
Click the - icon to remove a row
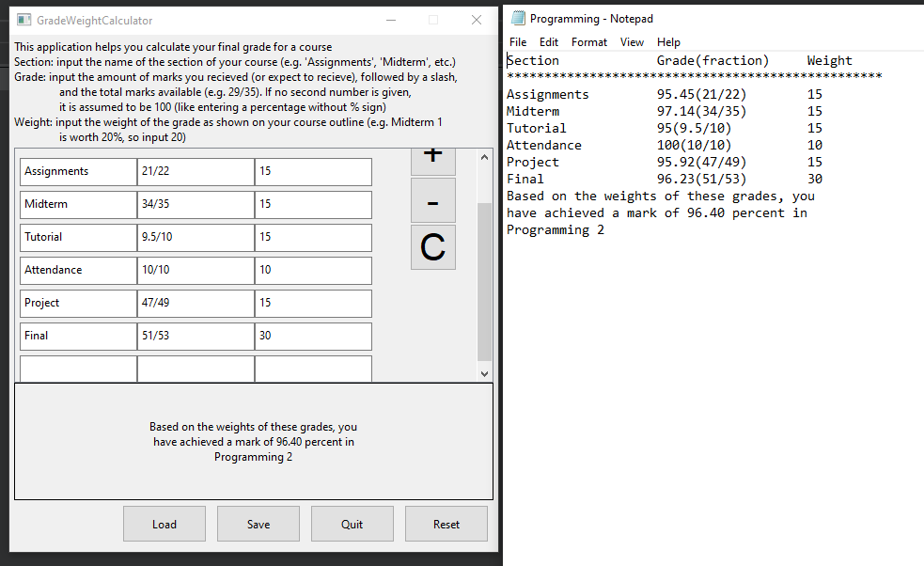432,199
